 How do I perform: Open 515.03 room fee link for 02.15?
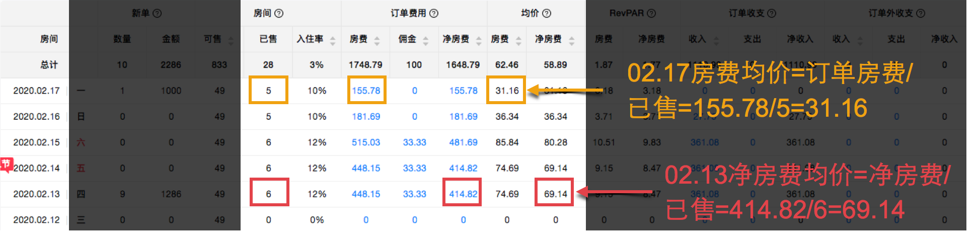[366, 142]
